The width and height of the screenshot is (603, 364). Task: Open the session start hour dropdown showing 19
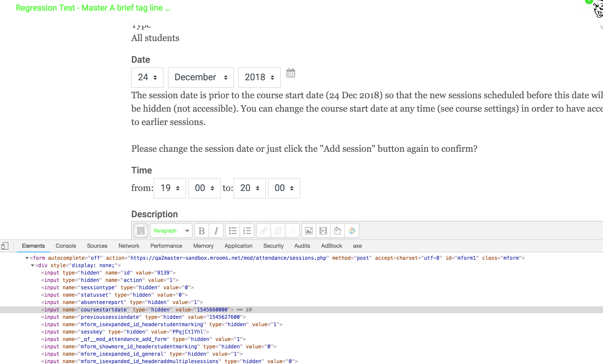pyautogui.click(x=170, y=188)
